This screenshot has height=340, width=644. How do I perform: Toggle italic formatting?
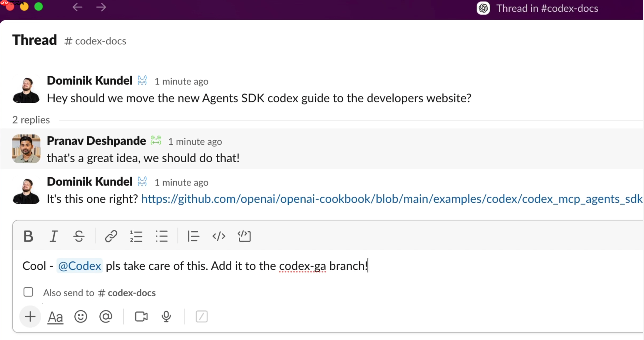pyautogui.click(x=54, y=236)
